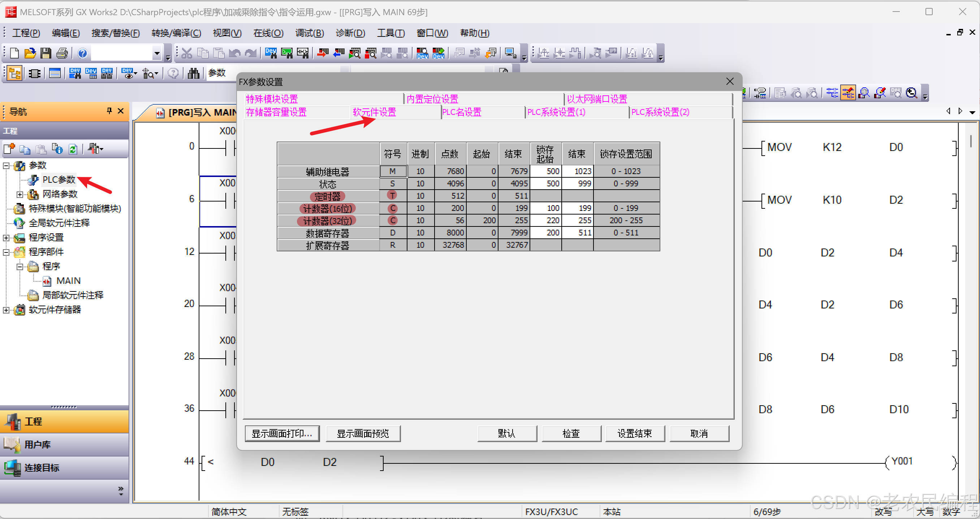Toggle the pin on the 导航 panel
This screenshot has height=519, width=980.
(x=109, y=111)
